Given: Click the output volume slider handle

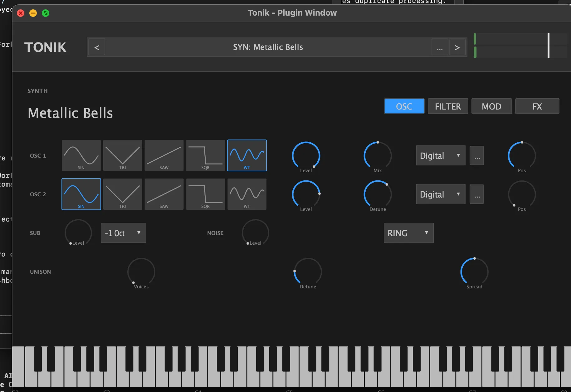Looking at the screenshot, I should pyautogui.click(x=549, y=46).
